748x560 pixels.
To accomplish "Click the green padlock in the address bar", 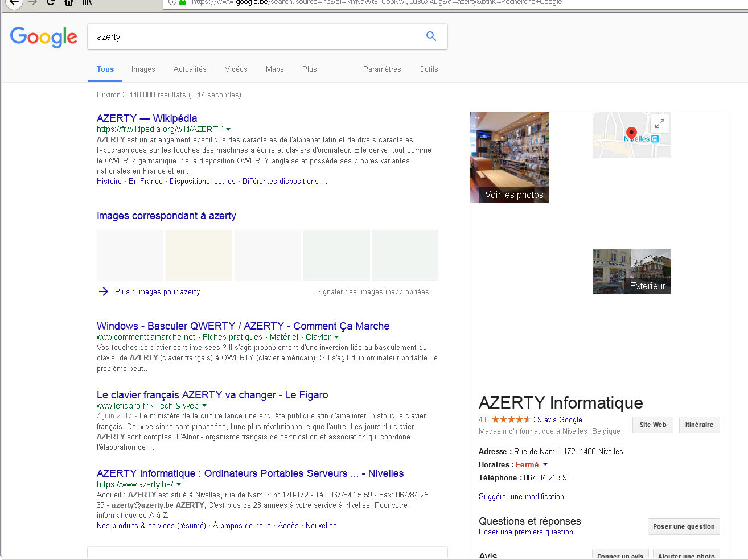I will (183, 2).
